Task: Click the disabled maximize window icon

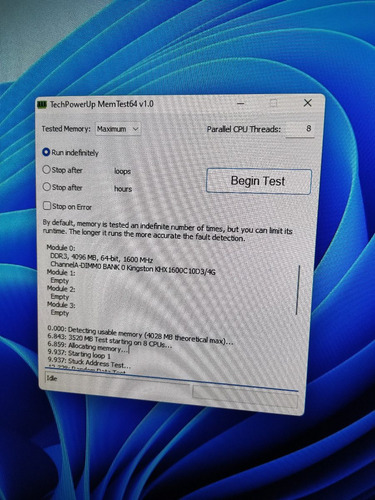Action: click(274, 103)
